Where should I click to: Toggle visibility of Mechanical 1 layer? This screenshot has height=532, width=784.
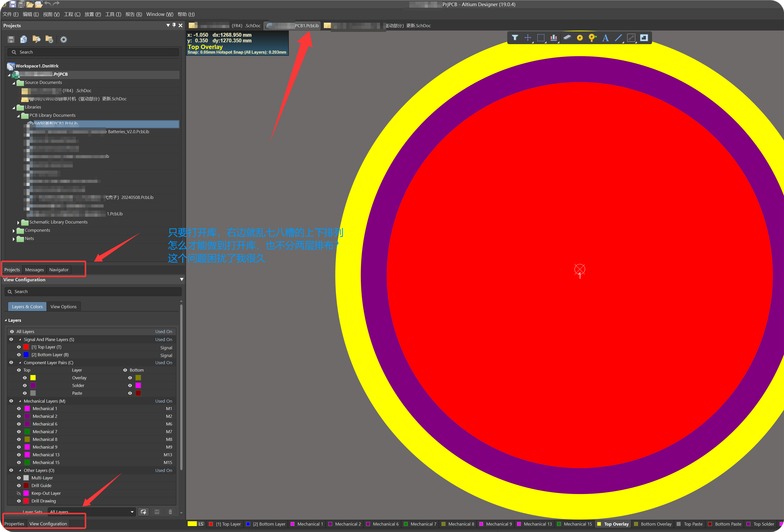click(19, 409)
